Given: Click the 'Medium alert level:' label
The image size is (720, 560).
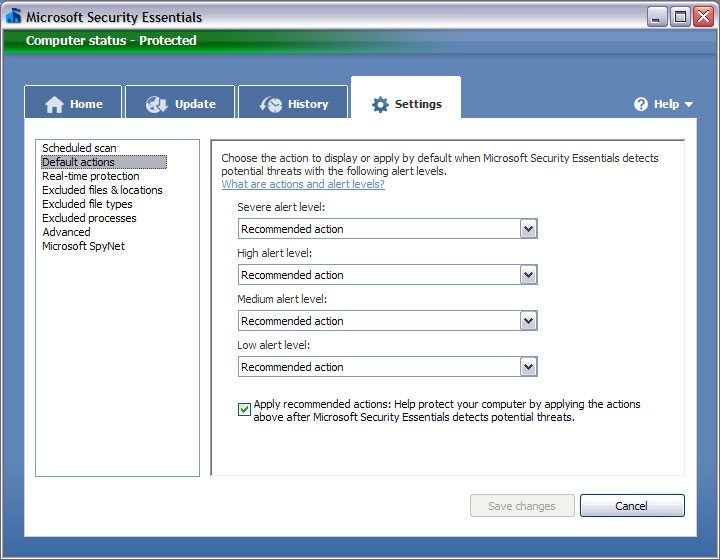Looking at the screenshot, I should (x=282, y=299).
